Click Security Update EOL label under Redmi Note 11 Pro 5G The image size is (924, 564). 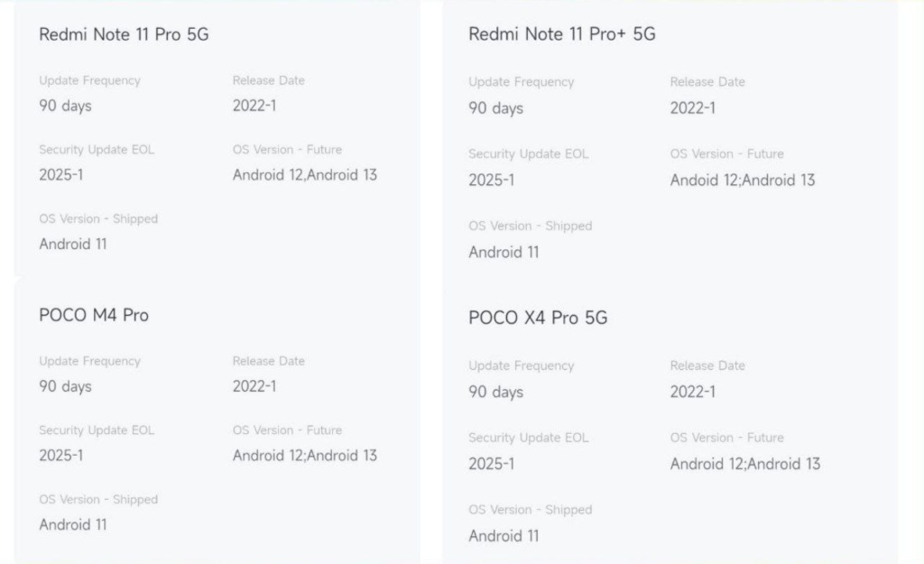[x=97, y=150]
